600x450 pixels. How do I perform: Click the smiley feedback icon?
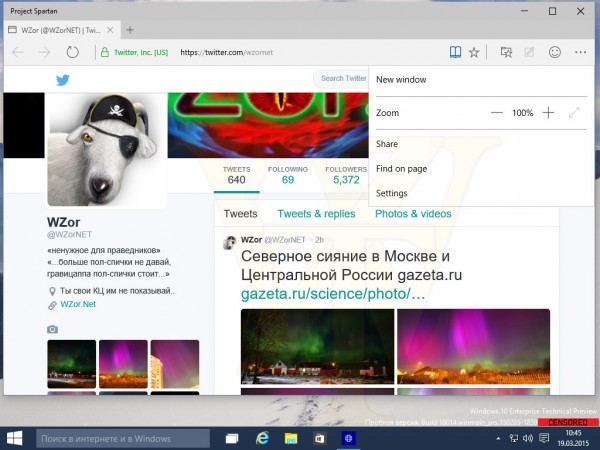pyautogui.click(x=555, y=52)
